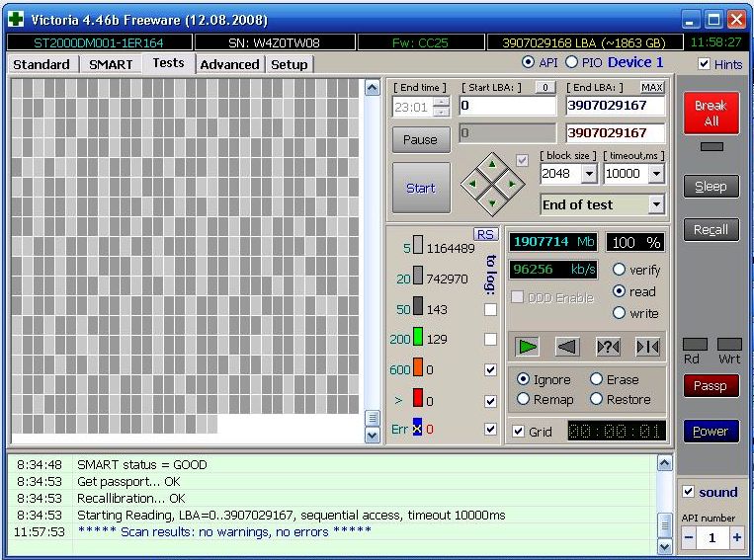Select the write test mode

click(619, 313)
